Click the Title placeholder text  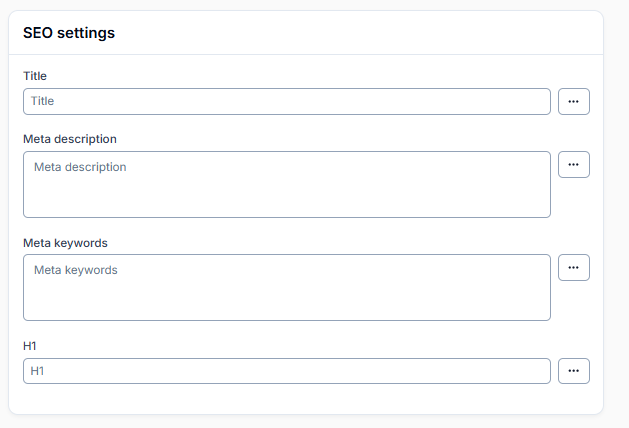coord(42,101)
